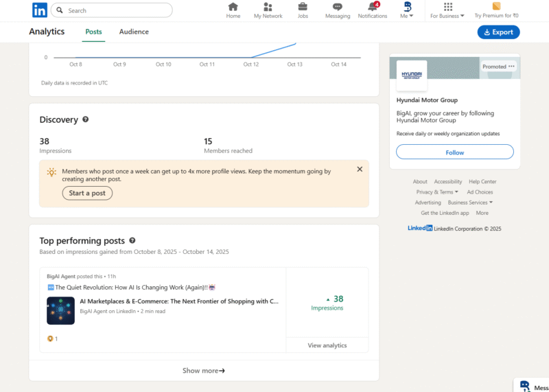Image resolution: width=549 pixels, height=392 pixels.
Task: Click Top performing posts help icon
Action: (132, 241)
